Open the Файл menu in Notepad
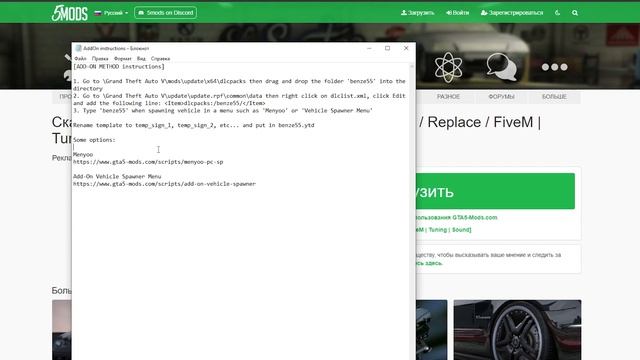The width and height of the screenshot is (640, 360). [x=80, y=59]
